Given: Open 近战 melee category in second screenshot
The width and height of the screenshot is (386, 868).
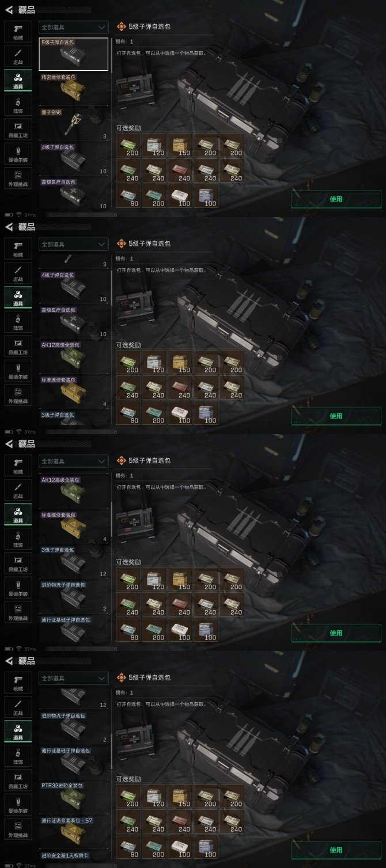Looking at the screenshot, I should [x=18, y=273].
